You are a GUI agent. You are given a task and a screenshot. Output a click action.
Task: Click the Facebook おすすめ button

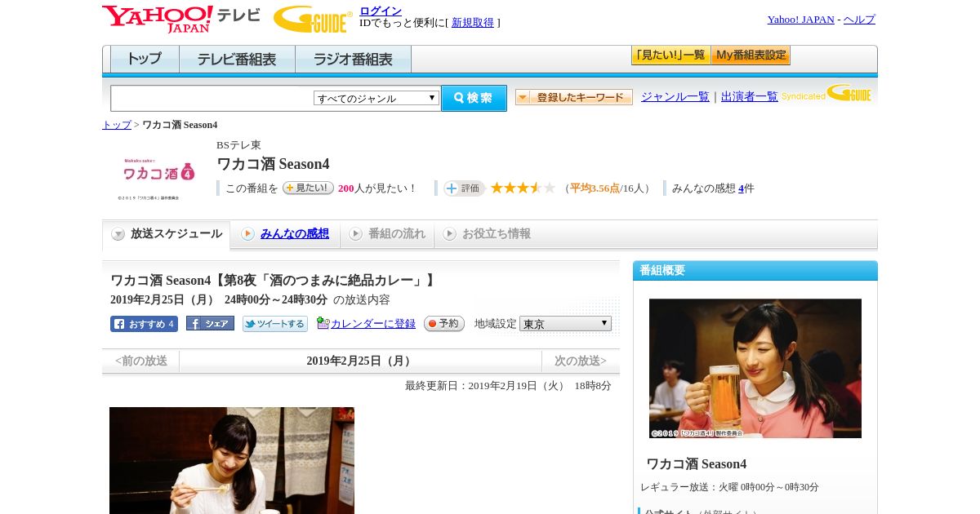pos(144,324)
